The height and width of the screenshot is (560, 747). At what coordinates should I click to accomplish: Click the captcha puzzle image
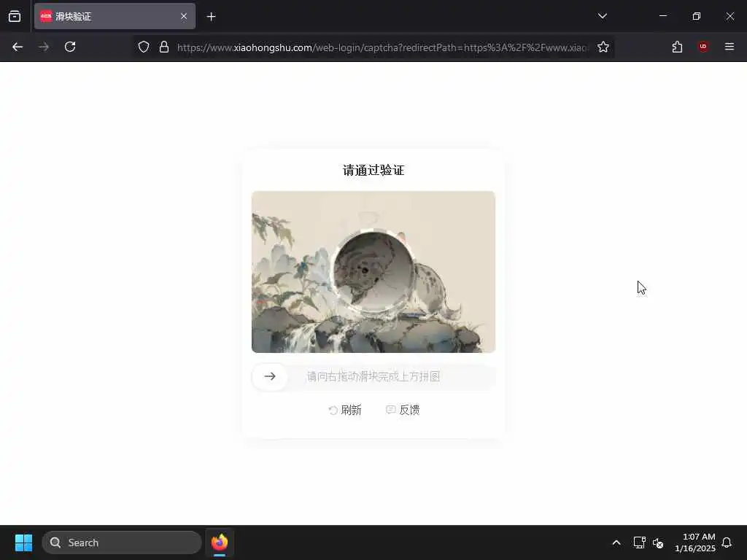point(373,272)
